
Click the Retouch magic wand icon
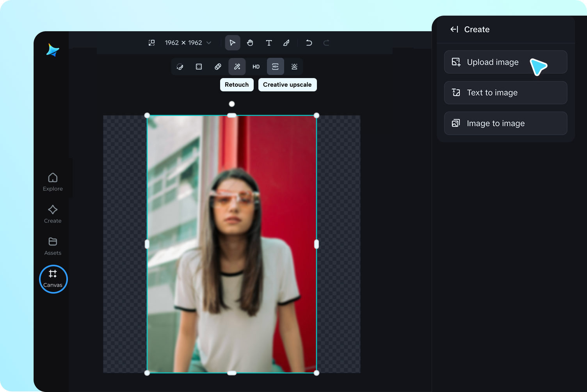tap(237, 67)
